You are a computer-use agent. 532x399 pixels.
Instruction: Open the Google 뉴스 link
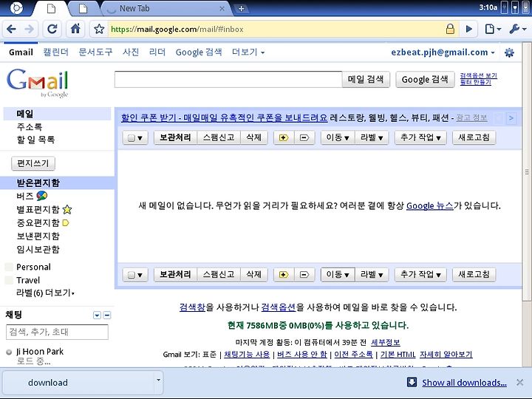pyautogui.click(x=430, y=205)
